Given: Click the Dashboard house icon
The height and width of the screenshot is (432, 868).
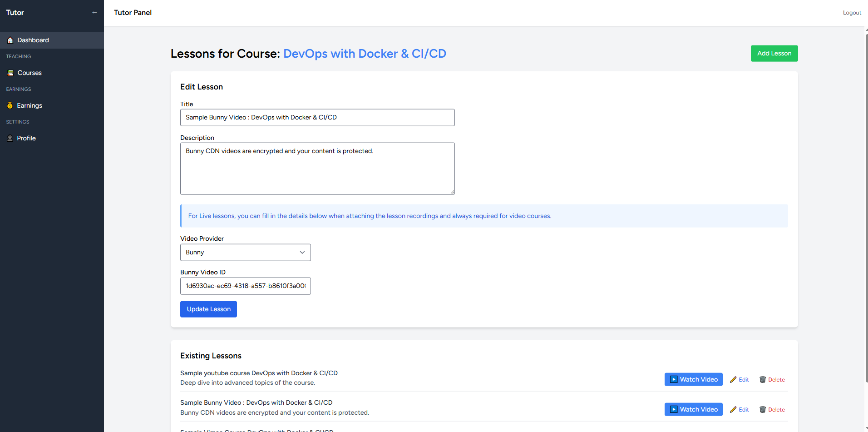Looking at the screenshot, I should point(10,40).
